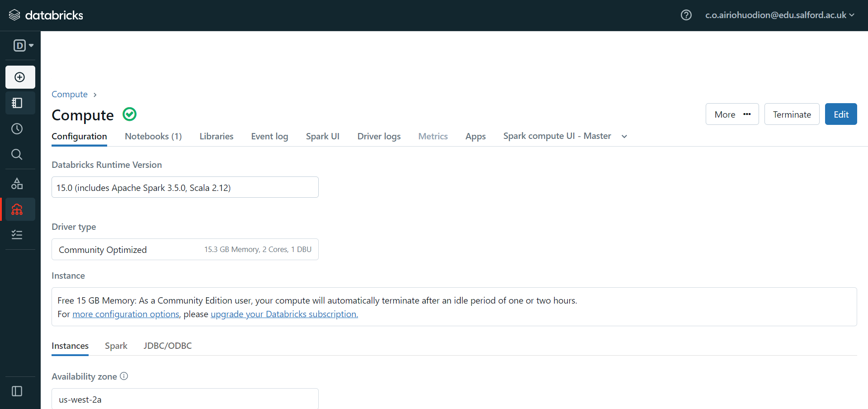Click the green running status check icon

click(130, 114)
